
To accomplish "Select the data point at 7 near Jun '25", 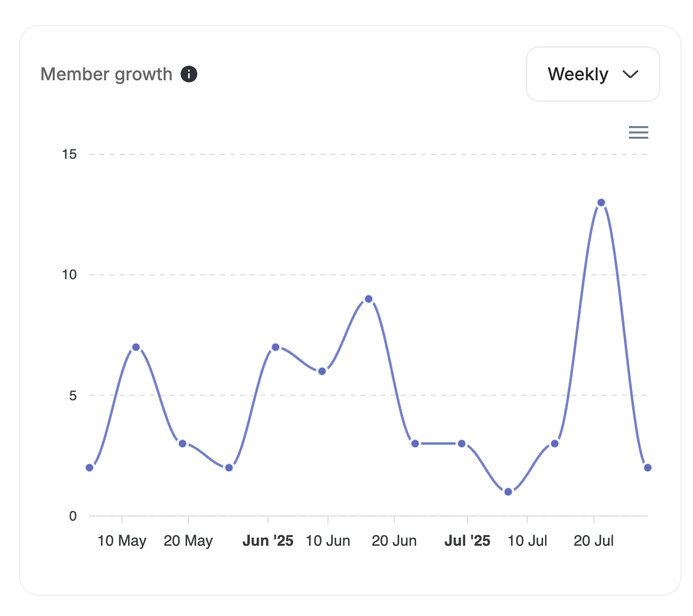I will (x=276, y=346).
